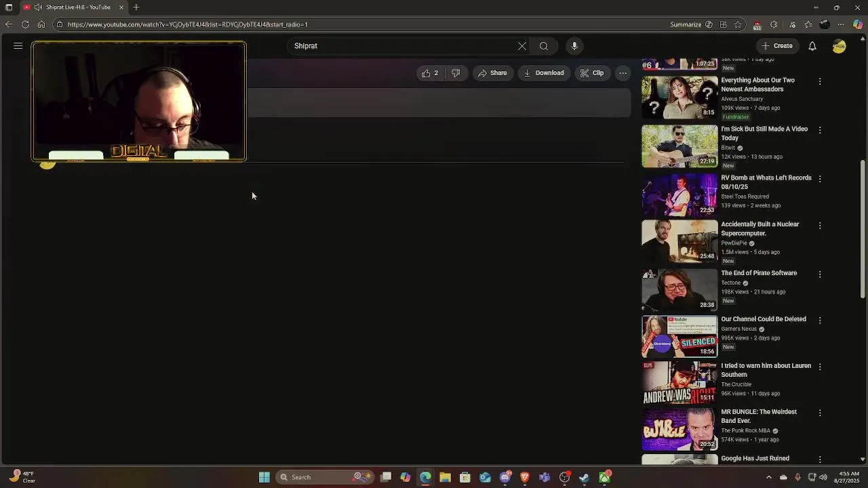Open options for 'Accidentally Built a Nuclear Supercomputer'

(x=820, y=225)
